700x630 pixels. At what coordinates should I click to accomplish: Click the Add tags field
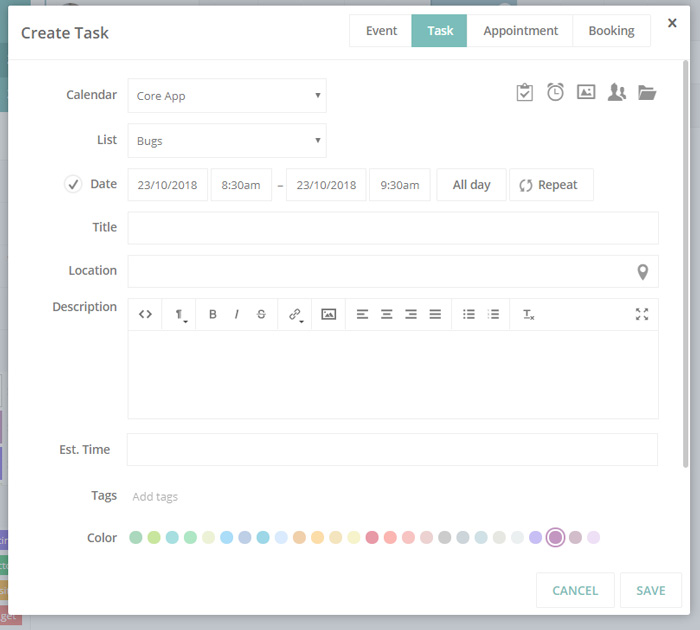coord(155,496)
